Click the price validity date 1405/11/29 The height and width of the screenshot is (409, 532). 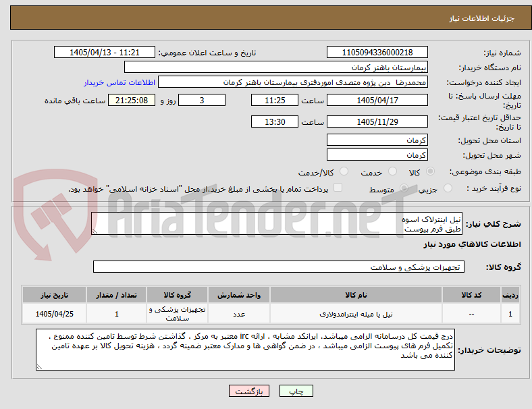pos(377,121)
